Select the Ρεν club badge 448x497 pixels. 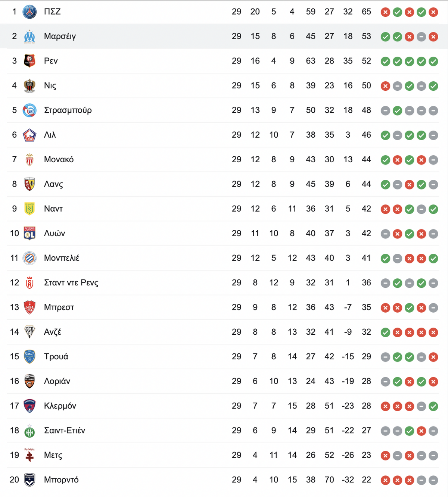[x=29, y=61]
